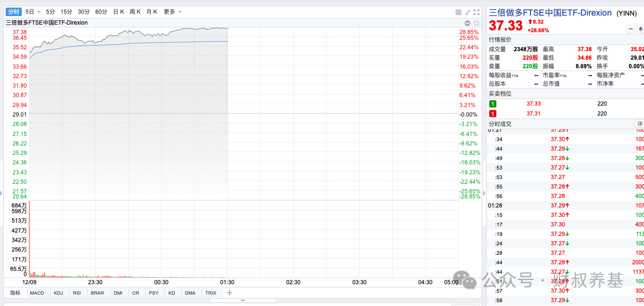Click the (YINN) ticker symbol
The image size is (644, 306).
[626, 13]
